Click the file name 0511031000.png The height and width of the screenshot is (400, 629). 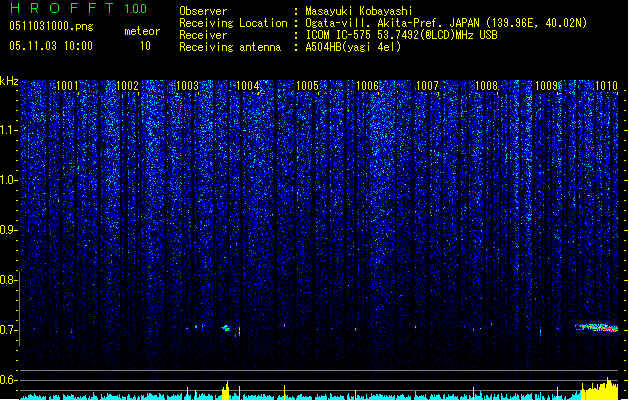[51, 26]
